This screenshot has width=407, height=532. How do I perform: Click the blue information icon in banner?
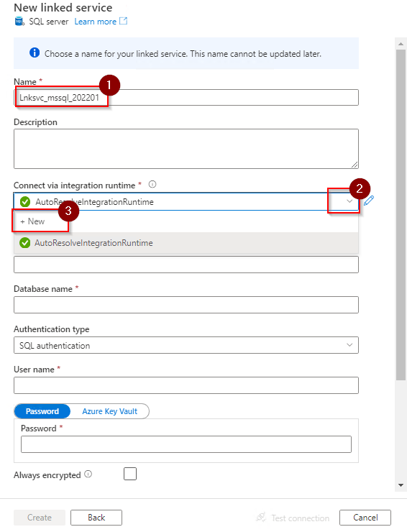[35, 52]
